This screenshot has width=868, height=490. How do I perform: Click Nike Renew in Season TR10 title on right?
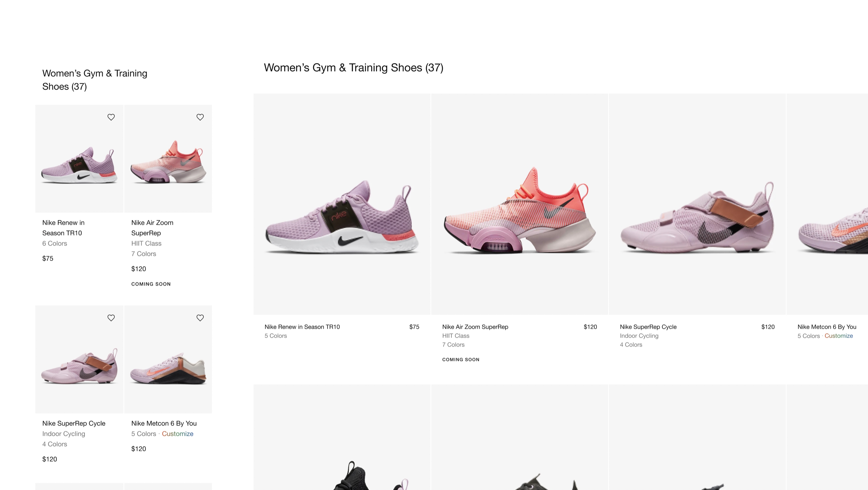pyautogui.click(x=302, y=327)
